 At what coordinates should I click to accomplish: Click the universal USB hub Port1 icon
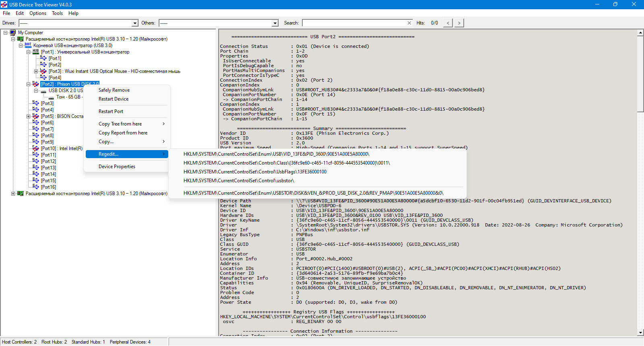36,52
